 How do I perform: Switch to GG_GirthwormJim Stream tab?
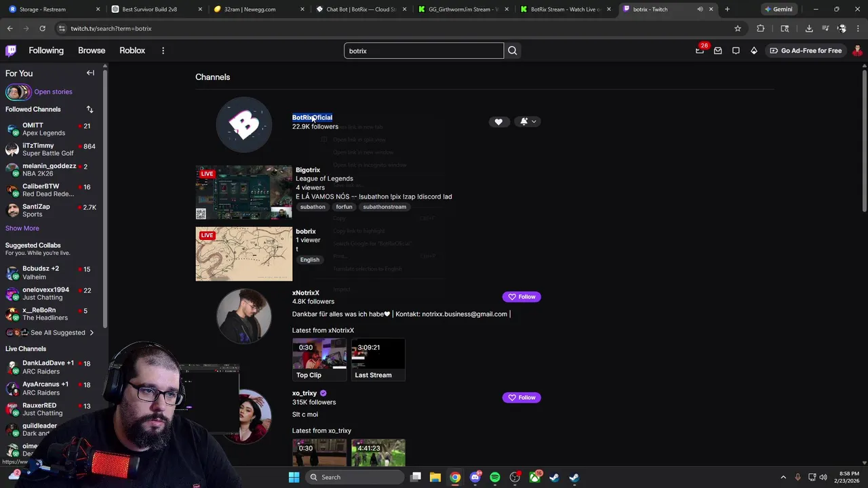click(x=463, y=9)
